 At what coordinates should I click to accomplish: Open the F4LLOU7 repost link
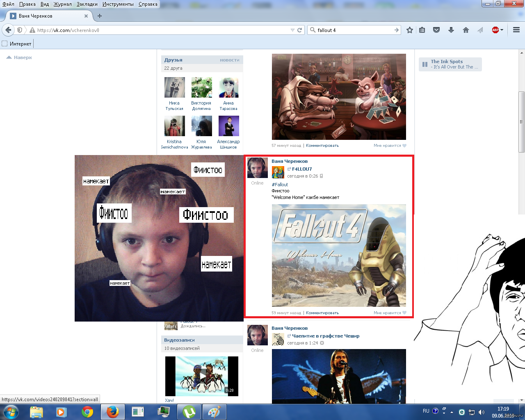tap(302, 169)
